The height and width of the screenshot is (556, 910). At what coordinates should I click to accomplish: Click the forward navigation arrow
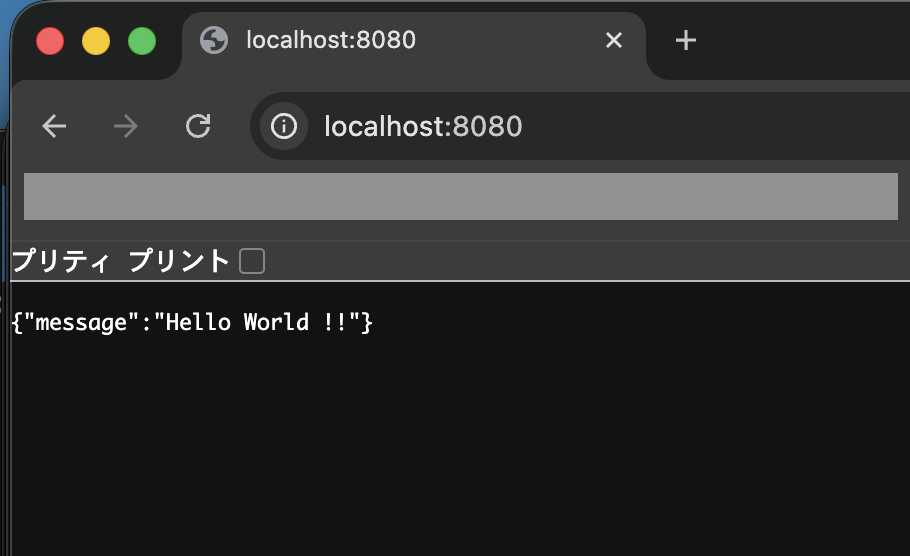126,126
